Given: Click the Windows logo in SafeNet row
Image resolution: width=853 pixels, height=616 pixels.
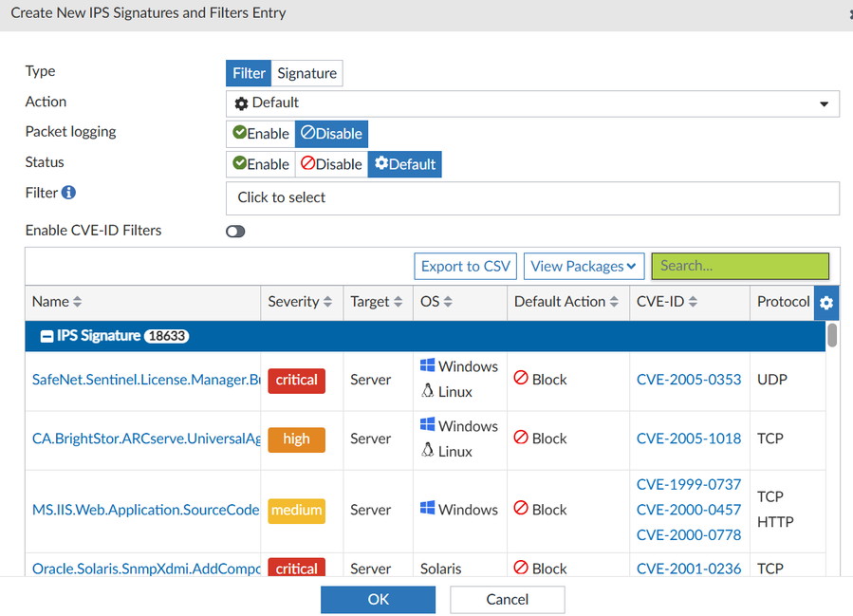Looking at the screenshot, I should [x=428, y=365].
